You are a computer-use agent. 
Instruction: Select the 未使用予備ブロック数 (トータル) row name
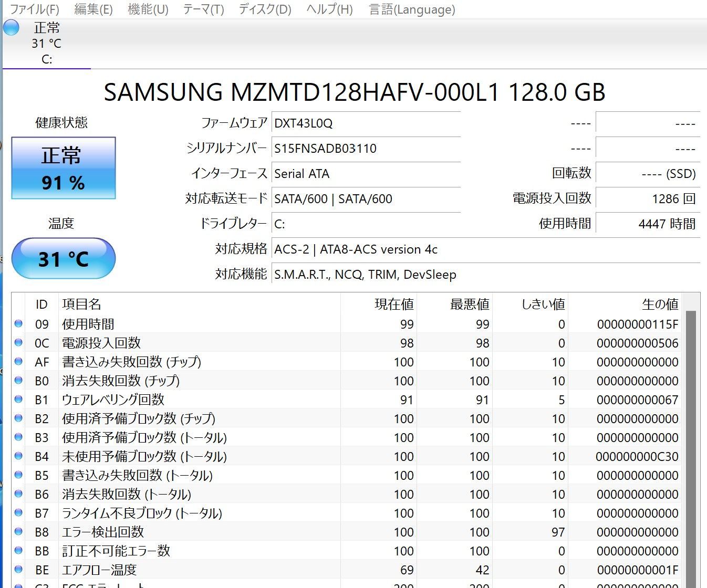click(x=144, y=456)
